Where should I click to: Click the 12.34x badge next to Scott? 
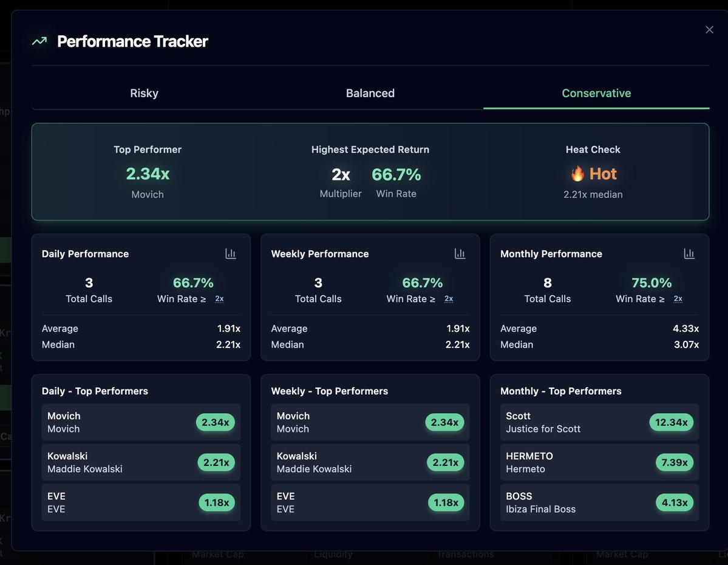point(671,422)
